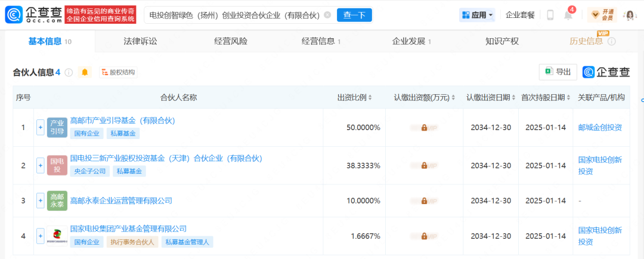Switch to the 法律诉讼 tab
Image resolution: width=644 pixels, height=259 pixels.
coord(140,41)
